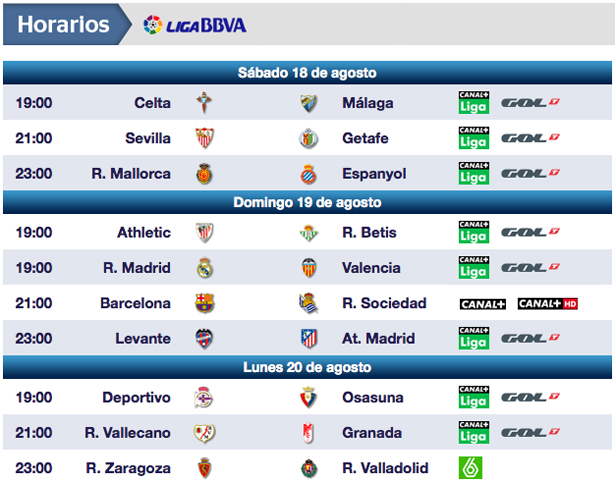Click the Barcelona club crest
615x482 pixels.
click(205, 303)
